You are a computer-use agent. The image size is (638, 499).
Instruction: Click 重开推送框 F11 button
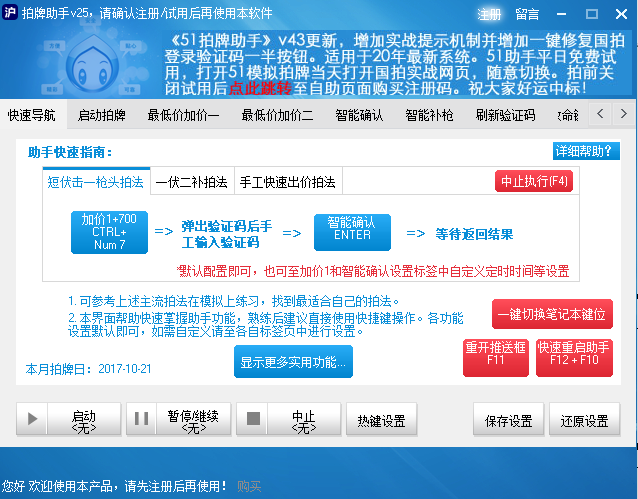(496, 358)
